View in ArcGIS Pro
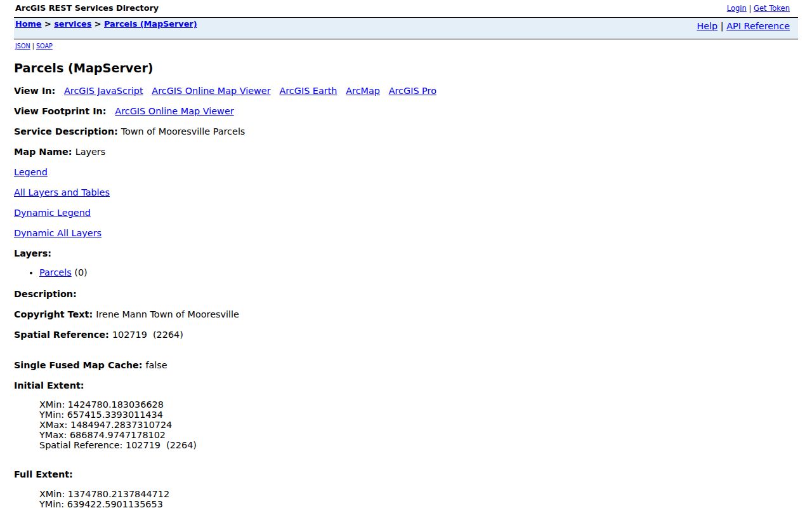Screen dimensions: 812x508 click(x=412, y=91)
